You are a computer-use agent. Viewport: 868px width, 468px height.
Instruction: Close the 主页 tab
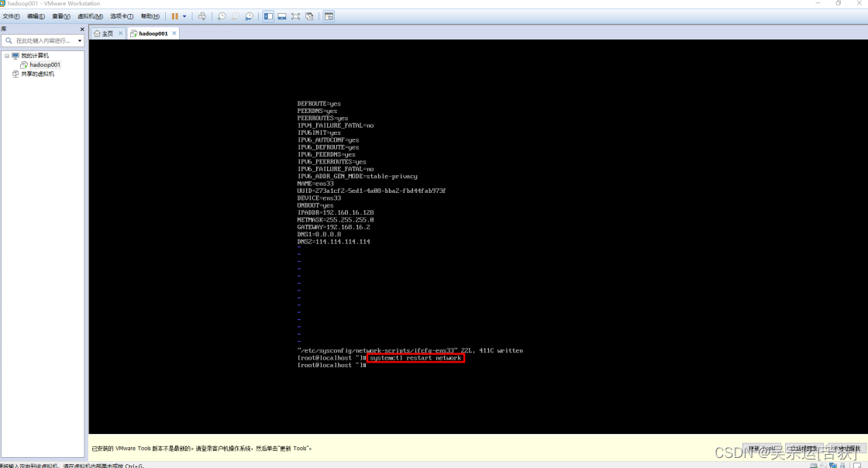[120, 33]
